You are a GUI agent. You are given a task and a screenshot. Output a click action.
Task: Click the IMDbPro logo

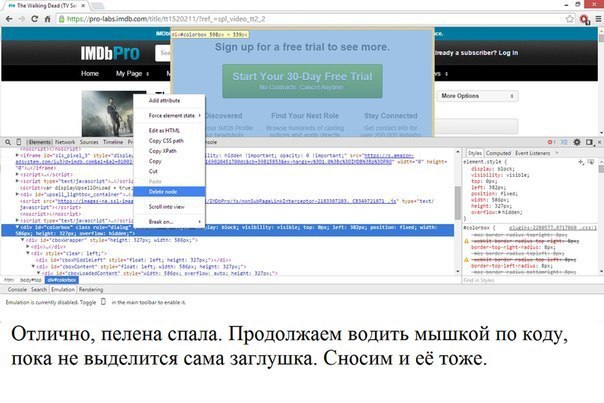(110, 53)
